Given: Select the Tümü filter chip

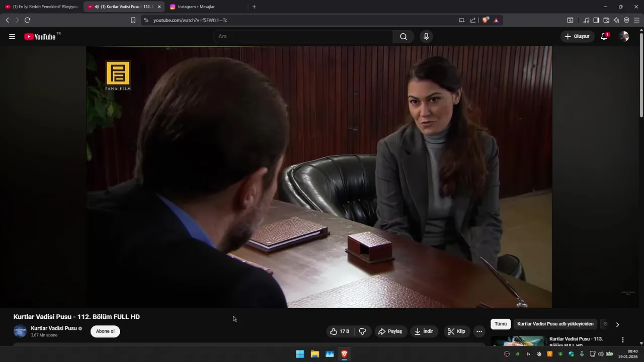Looking at the screenshot, I should [x=501, y=324].
